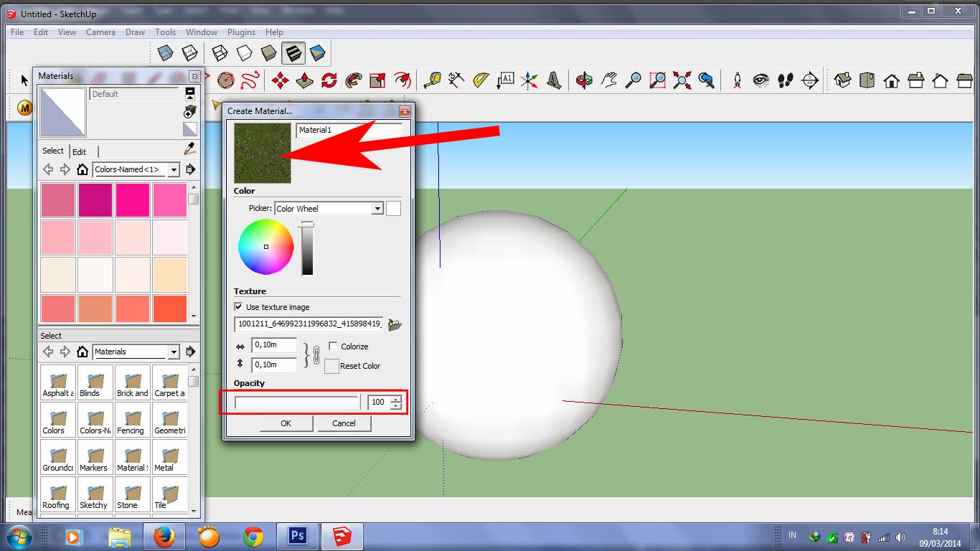Image resolution: width=980 pixels, height=551 pixels.
Task: Uncheck the Use texture image checkbox
Action: (x=238, y=306)
